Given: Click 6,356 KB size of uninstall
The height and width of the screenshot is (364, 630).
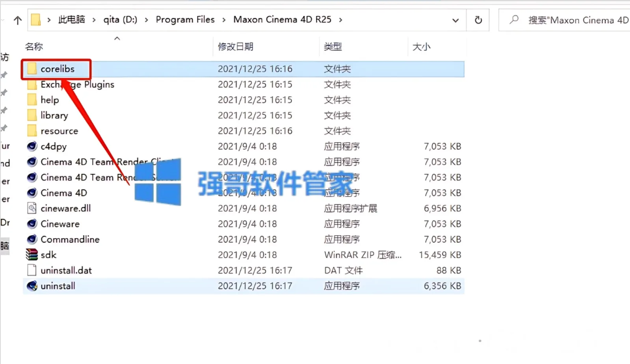Looking at the screenshot, I should click(442, 286).
